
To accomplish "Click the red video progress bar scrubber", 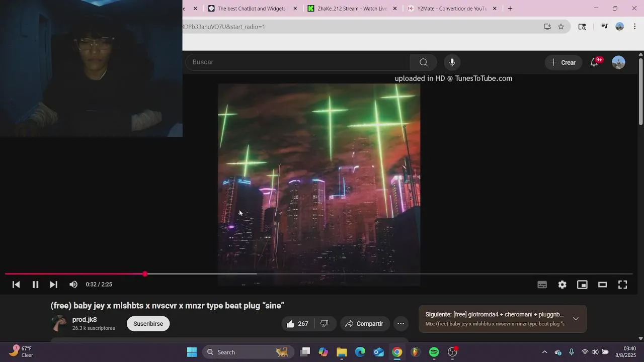I will [x=145, y=274].
